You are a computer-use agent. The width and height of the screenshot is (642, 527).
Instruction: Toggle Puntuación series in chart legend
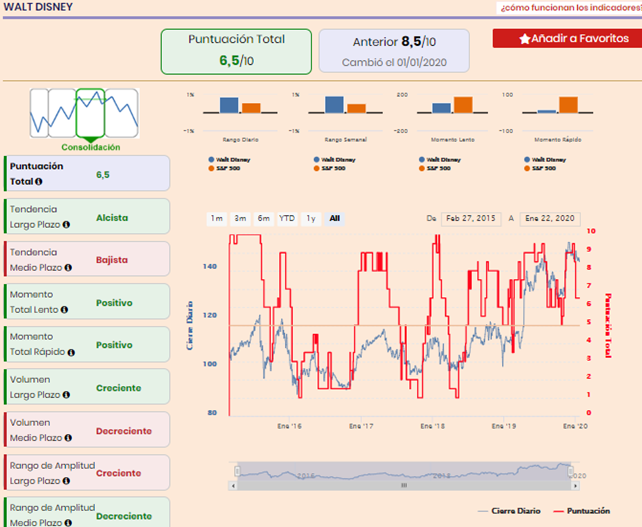pos(581,511)
